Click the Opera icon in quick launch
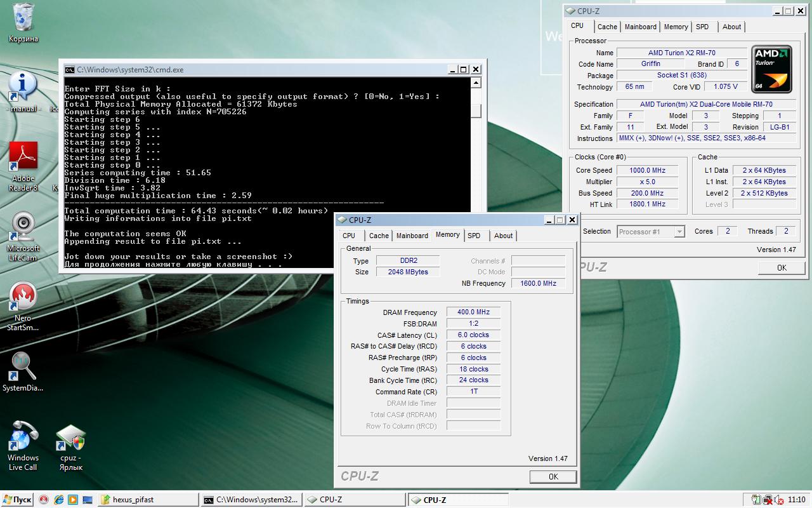The height and width of the screenshot is (508, 812). click(x=44, y=500)
